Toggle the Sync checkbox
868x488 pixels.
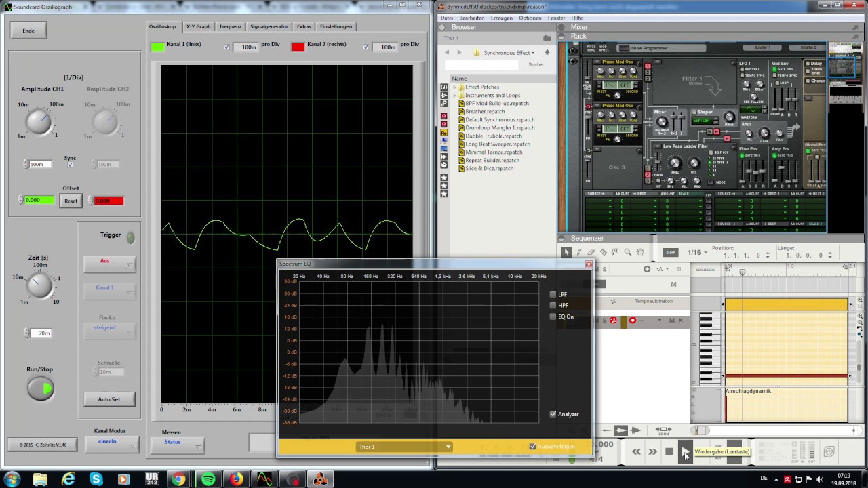[x=70, y=165]
